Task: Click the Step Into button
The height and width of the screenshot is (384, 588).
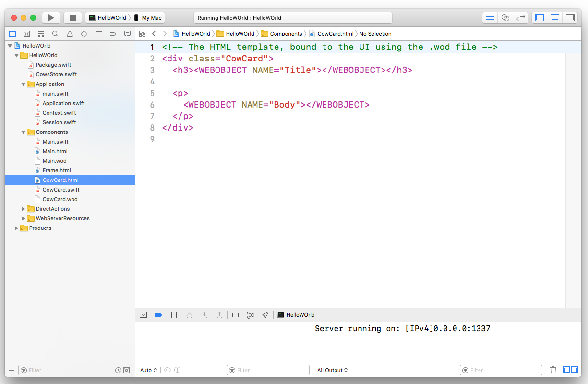Action: coord(204,315)
